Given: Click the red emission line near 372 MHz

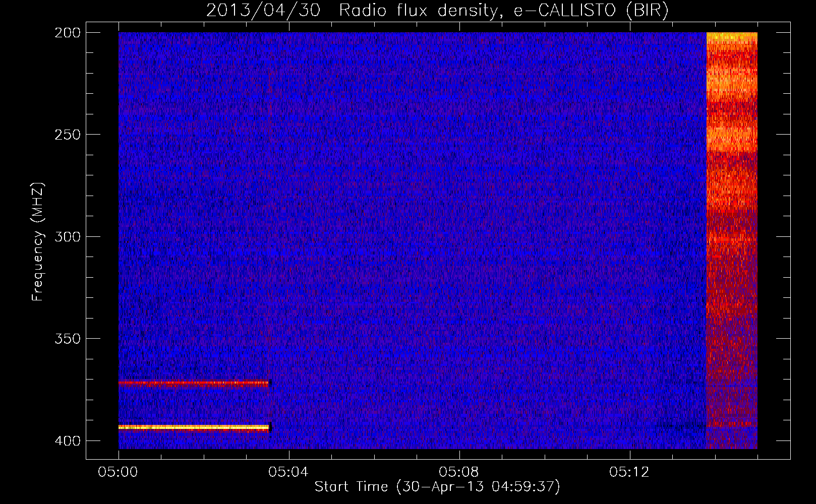Looking at the screenshot, I should click(194, 383).
